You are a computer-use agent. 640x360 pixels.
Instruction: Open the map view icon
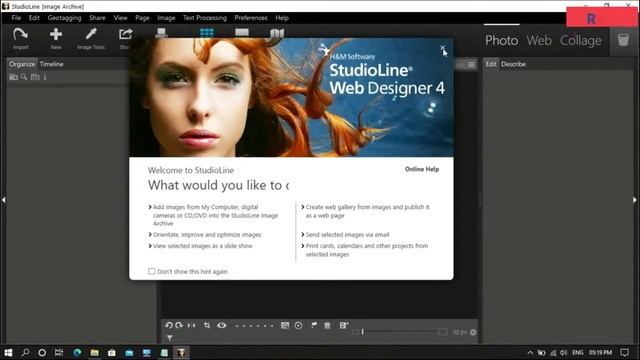pyautogui.click(x=277, y=33)
